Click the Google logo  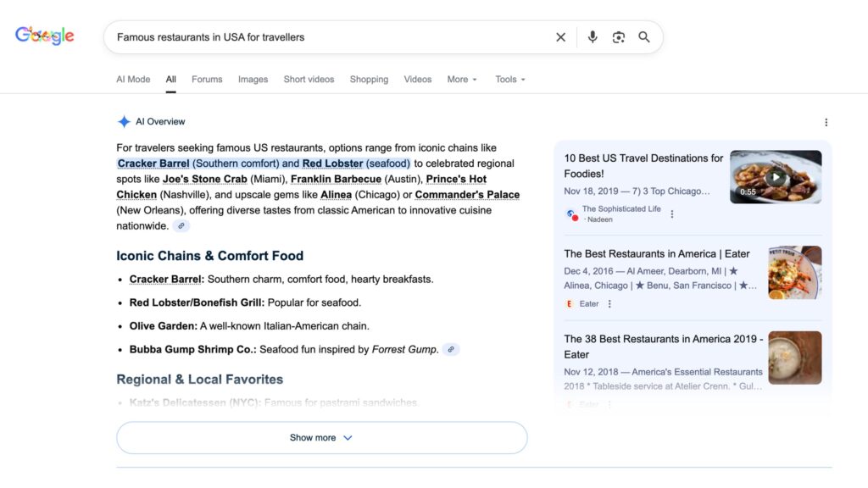tap(45, 36)
